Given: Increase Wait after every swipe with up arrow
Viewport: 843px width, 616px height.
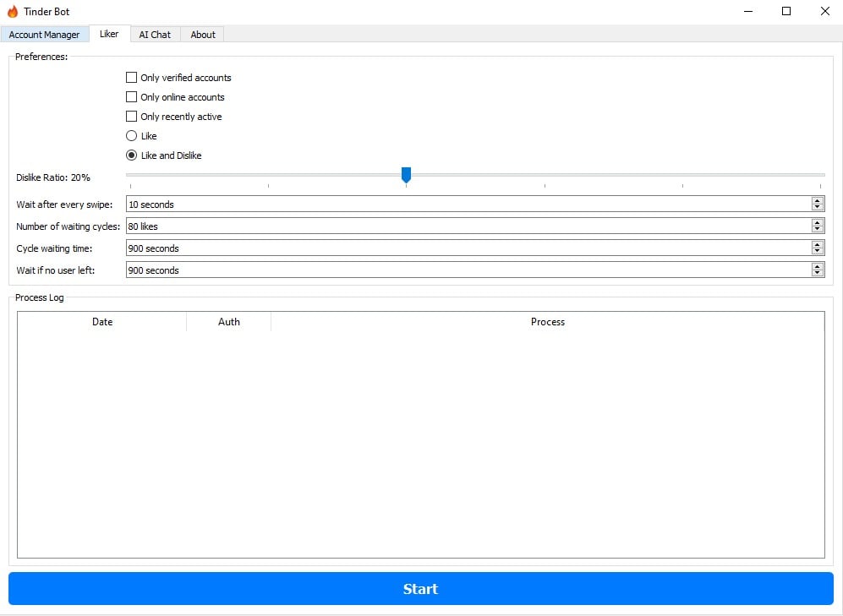Looking at the screenshot, I should (x=817, y=200).
